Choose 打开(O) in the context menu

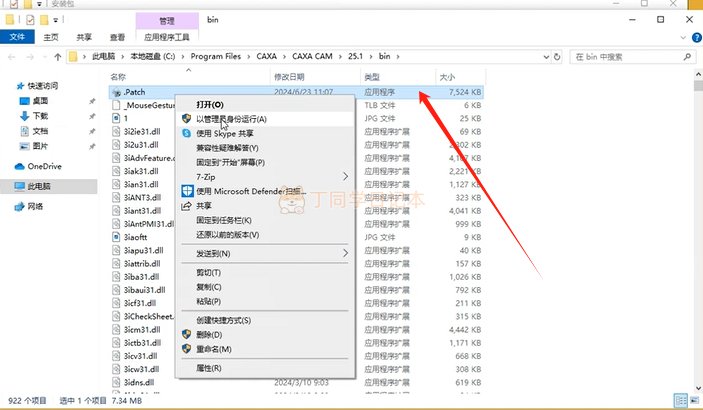[x=265, y=105]
